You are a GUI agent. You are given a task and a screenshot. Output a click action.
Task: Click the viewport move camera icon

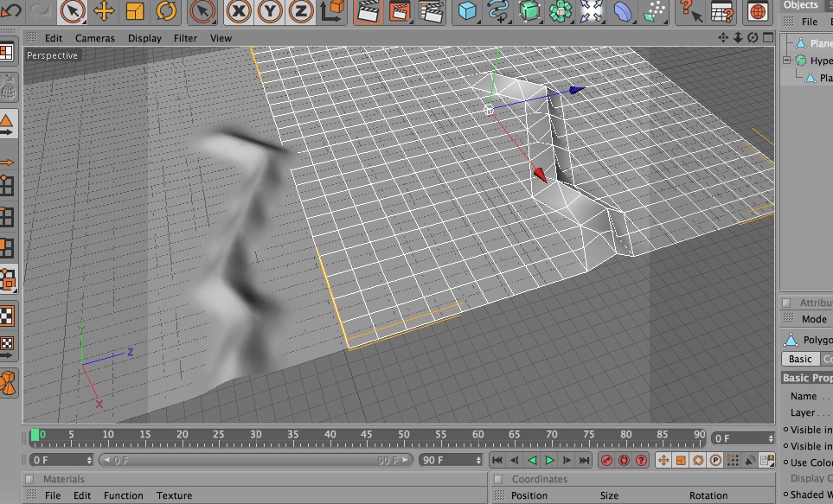click(x=723, y=38)
